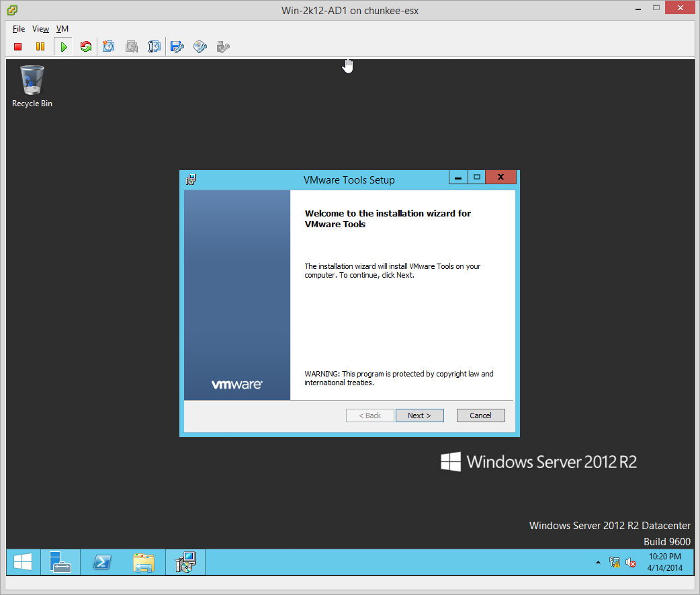The height and width of the screenshot is (595, 700).
Task: Open the Windows Start button
Action: pyautogui.click(x=22, y=562)
